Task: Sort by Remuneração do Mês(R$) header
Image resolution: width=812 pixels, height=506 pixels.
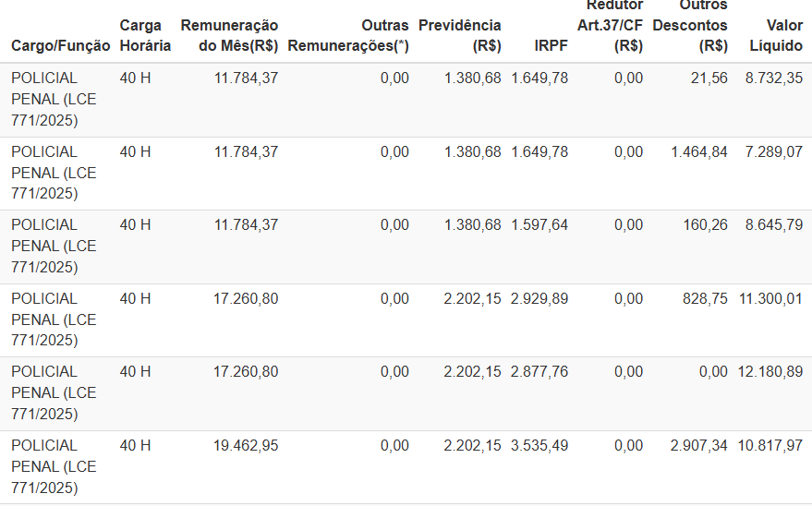Action: coord(229,35)
